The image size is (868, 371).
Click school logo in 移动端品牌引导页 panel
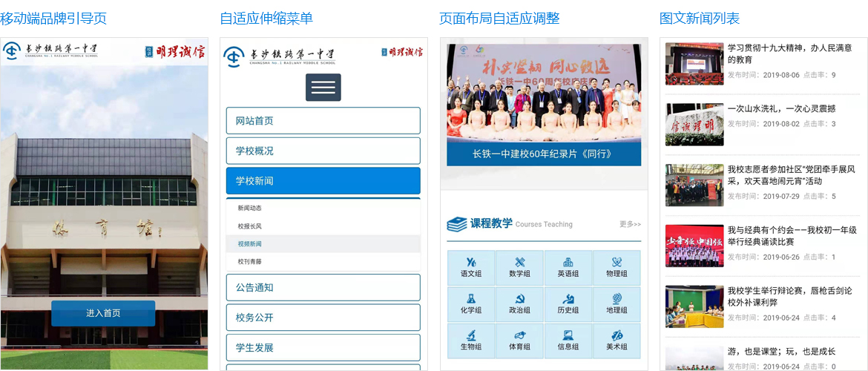(51, 50)
